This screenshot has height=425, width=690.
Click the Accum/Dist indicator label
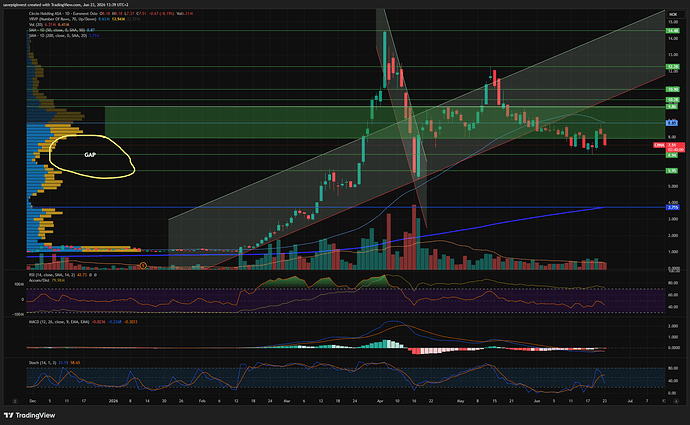40,280
